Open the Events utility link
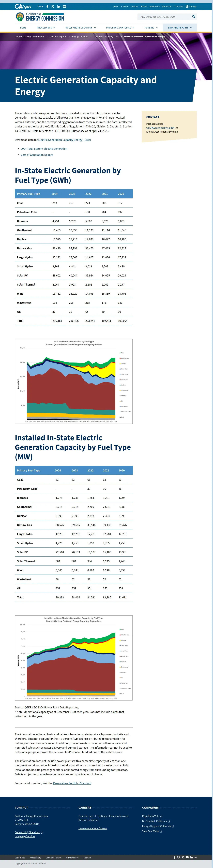The height and width of the screenshot is (868, 213). 144,6
